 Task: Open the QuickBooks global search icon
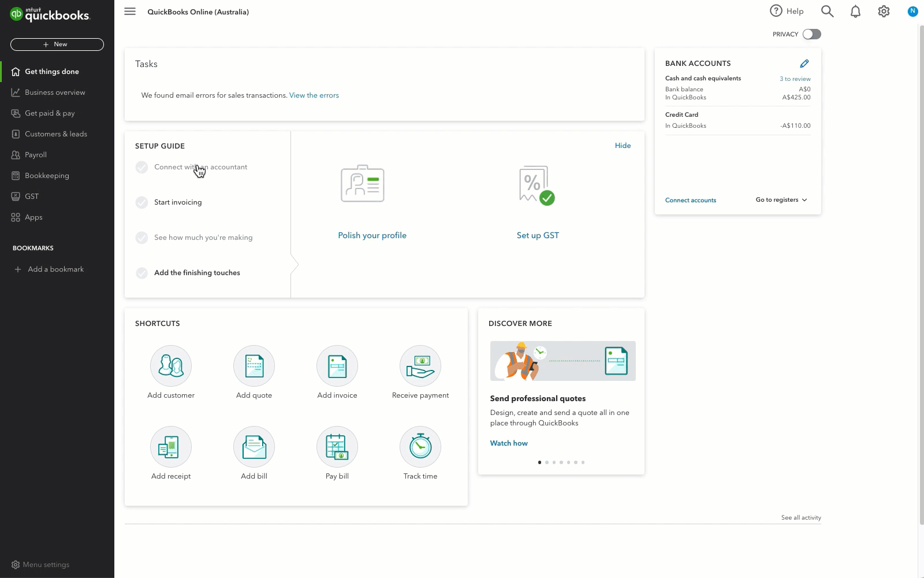[x=827, y=11]
